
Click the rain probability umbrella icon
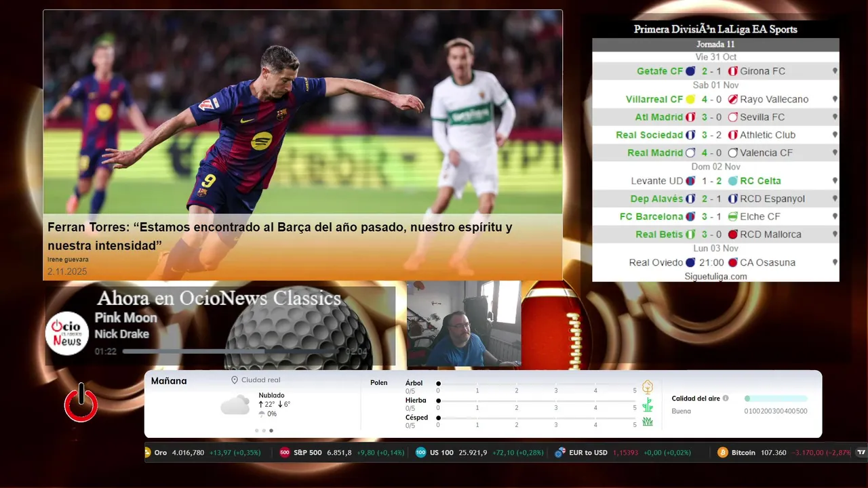click(262, 414)
